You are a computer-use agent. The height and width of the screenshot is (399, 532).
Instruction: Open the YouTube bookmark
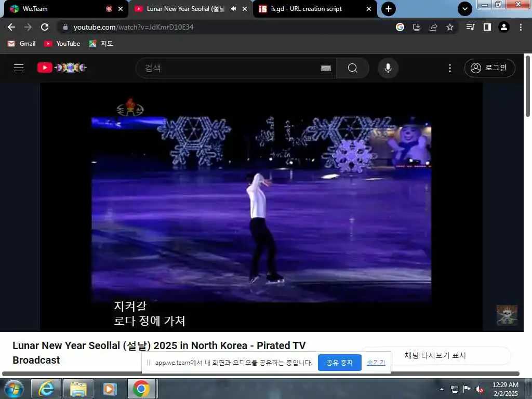[x=62, y=44]
